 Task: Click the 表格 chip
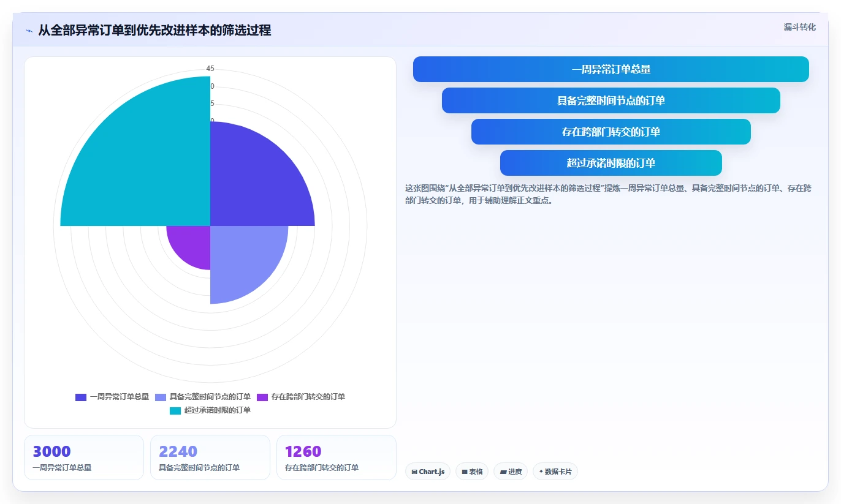point(472,472)
